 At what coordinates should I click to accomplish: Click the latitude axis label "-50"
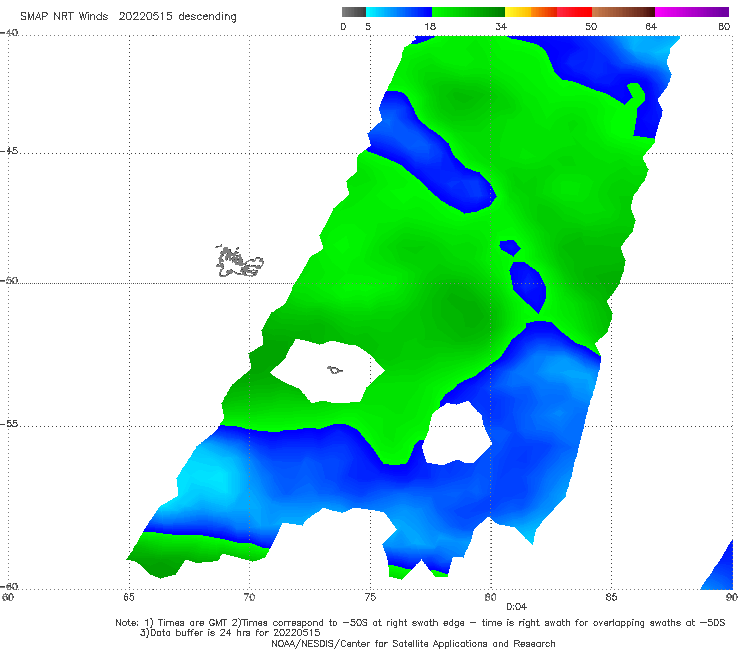pyautogui.click(x=9, y=280)
